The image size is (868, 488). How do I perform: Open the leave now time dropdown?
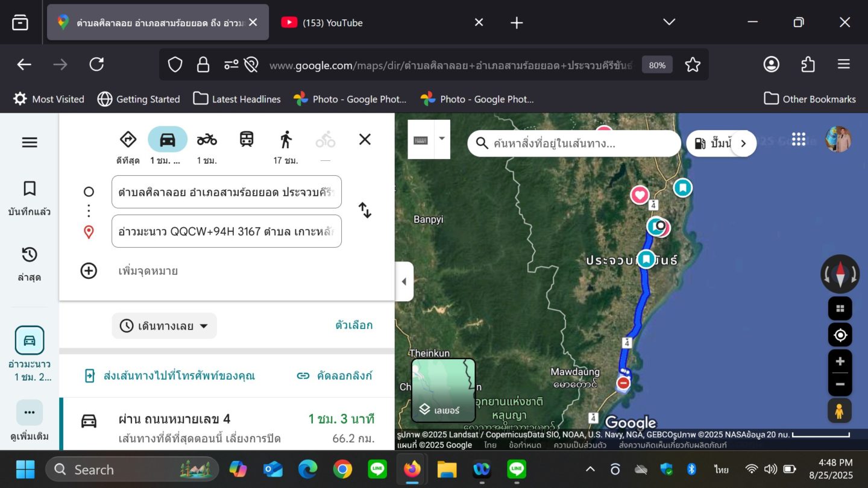tap(164, 326)
